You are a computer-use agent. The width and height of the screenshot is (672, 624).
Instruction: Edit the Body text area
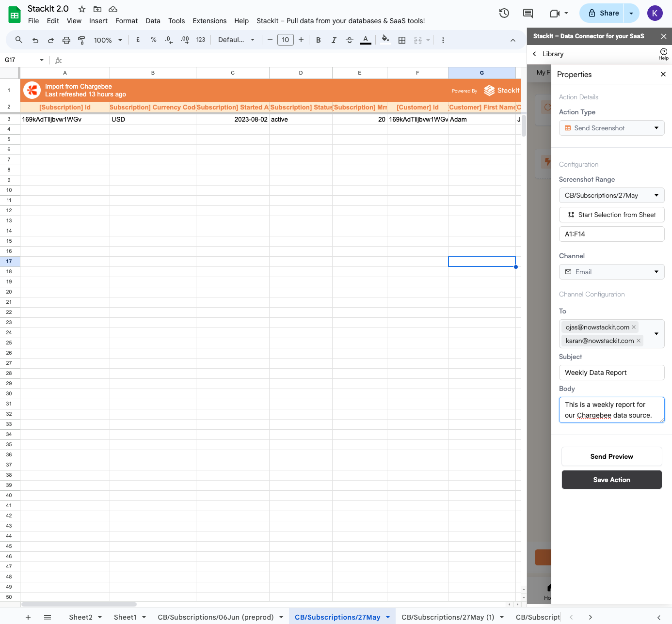coord(611,410)
